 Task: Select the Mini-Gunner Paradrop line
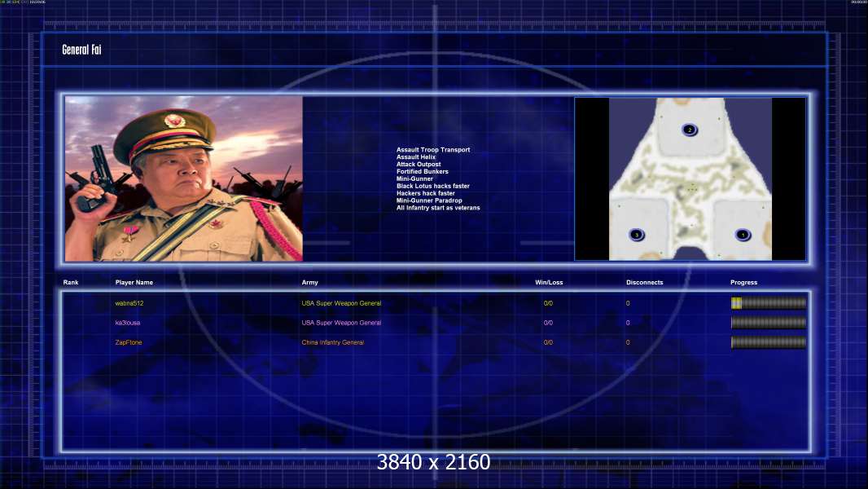click(429, 200)
